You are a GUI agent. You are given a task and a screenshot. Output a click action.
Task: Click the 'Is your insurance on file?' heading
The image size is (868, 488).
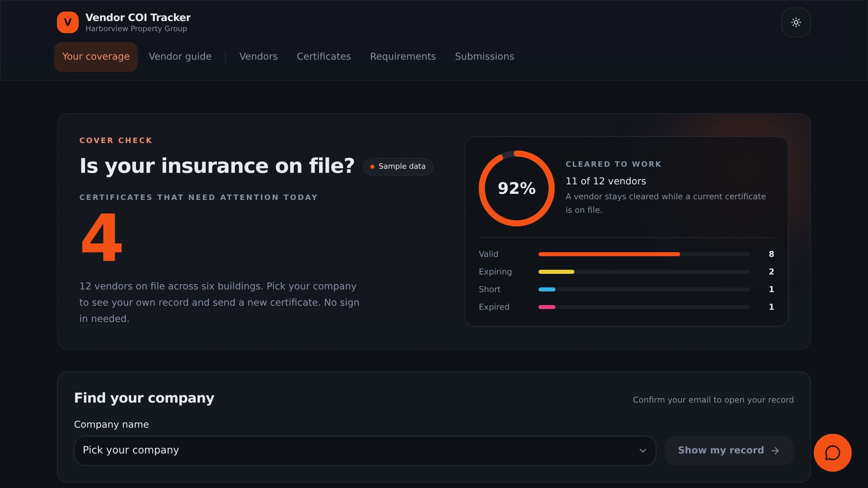coord(217,166)
